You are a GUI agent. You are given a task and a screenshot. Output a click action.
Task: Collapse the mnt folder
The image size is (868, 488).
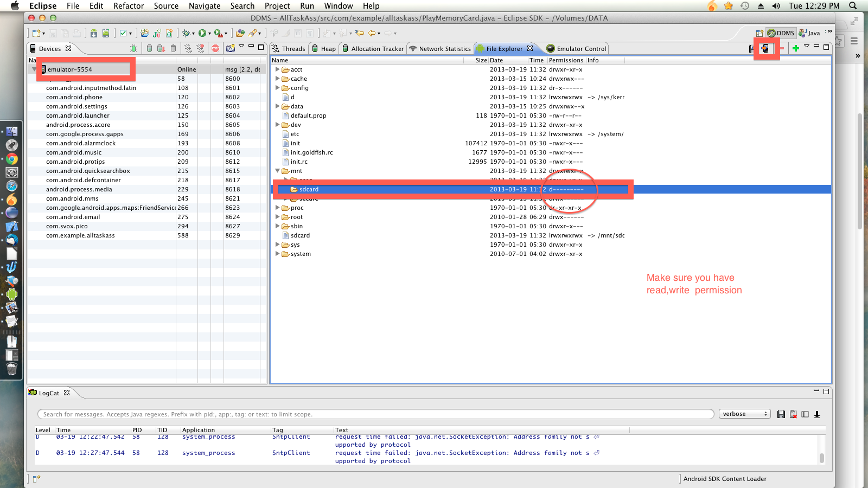(277, 171)
